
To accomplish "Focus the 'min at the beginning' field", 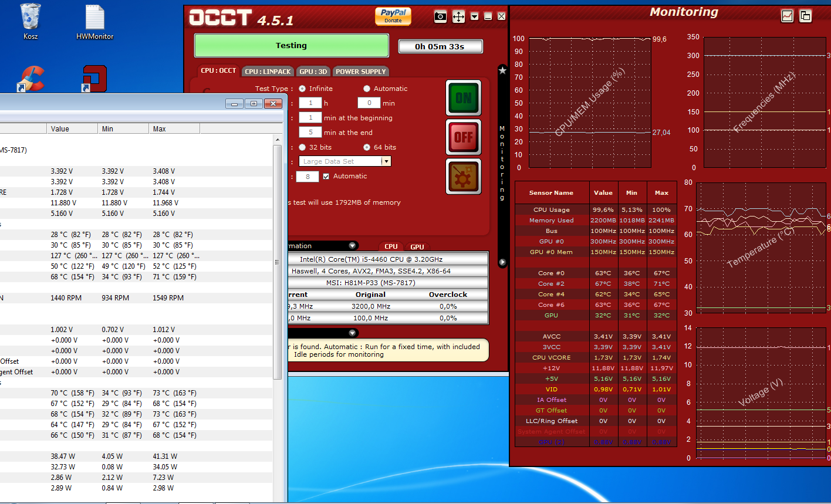I will click(x=310, y=117).
